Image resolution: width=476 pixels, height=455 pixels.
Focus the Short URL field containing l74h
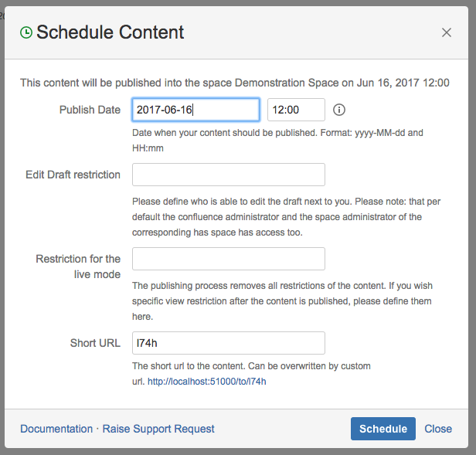tap(229, 343)
